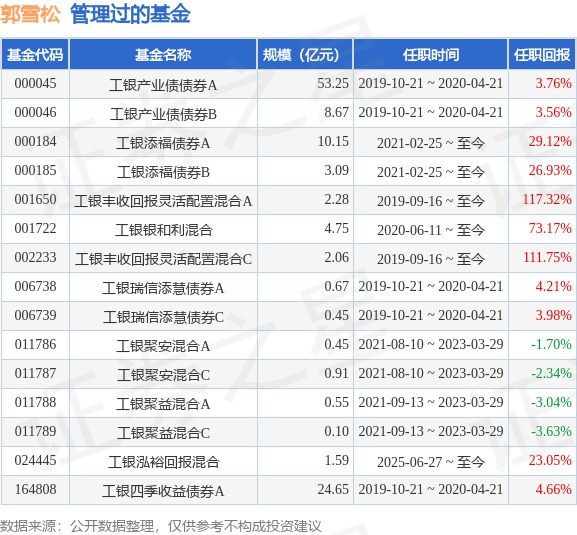Click tenure 2025-06-27 ~ 至今 cell
577x535 pixels.
point(431,462)
